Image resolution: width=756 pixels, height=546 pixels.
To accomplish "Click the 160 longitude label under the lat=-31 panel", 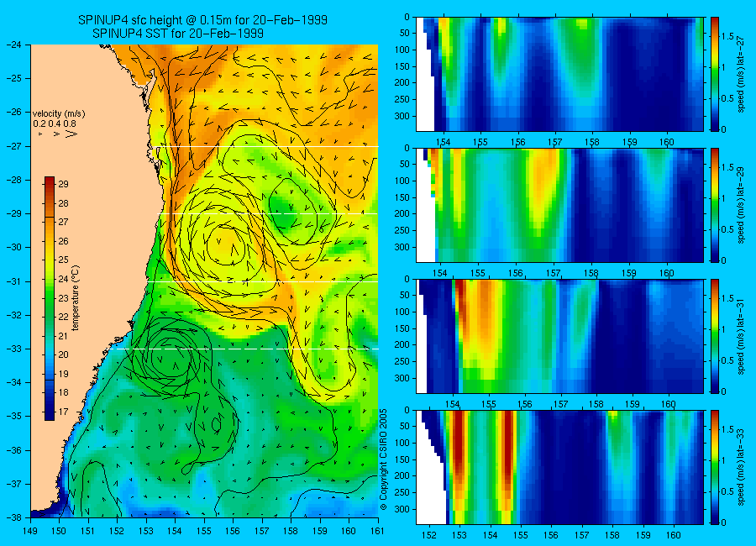I will 669,404.
